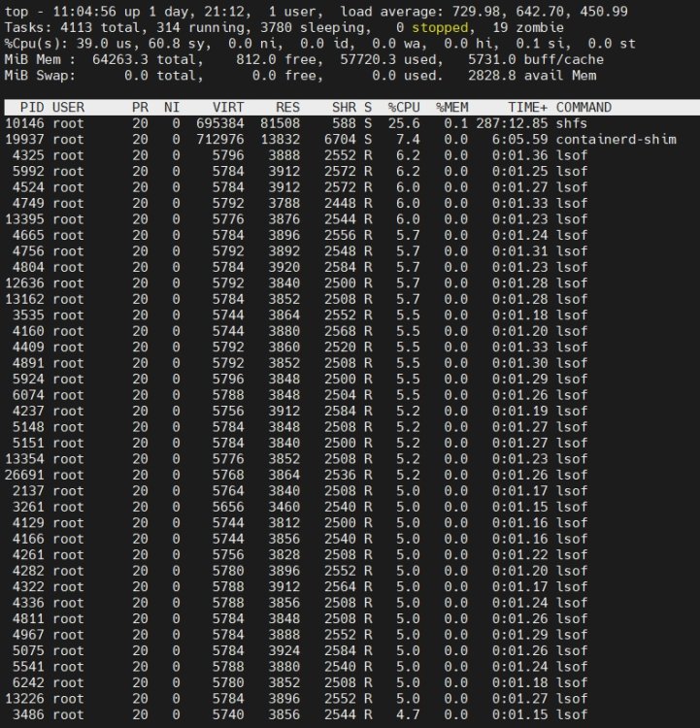Click PID 19937 in process list
The image size is (700, 728).
(x=24, y=139)
